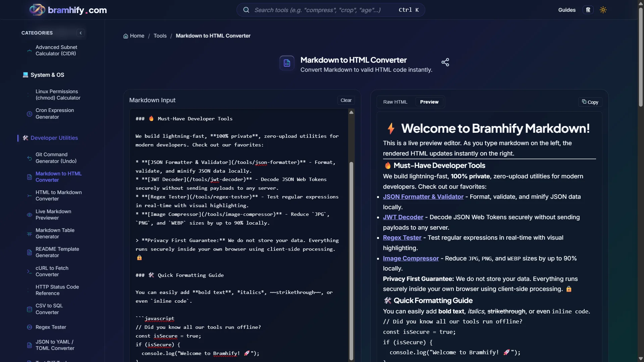Open Advanced Subnet Calculator (CIDR)
This screenshot has width=644, height=362.
[x=56, y=51]
